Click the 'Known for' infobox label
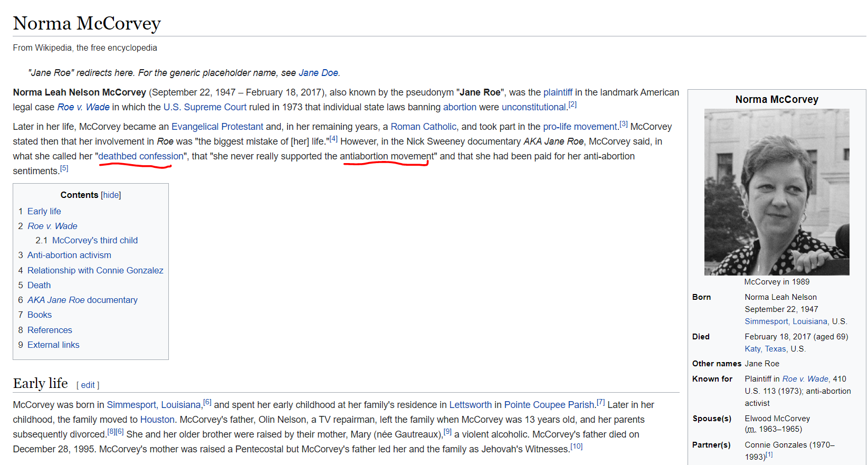The height and width of the screenshot is (465, 868). [x=712, y=379]
